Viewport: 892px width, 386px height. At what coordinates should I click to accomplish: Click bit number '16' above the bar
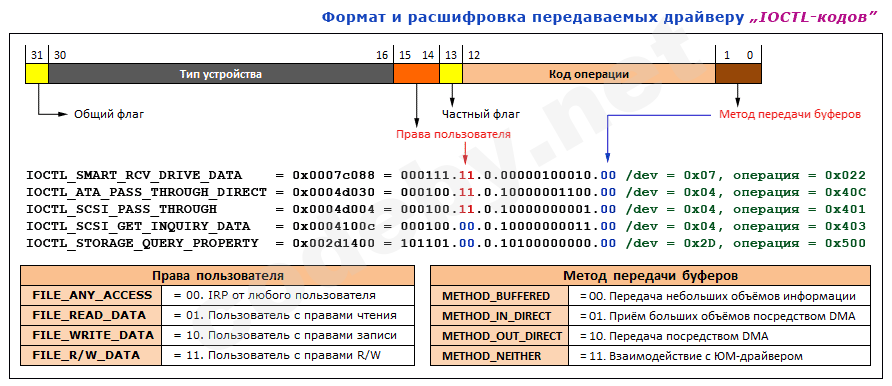382,55
